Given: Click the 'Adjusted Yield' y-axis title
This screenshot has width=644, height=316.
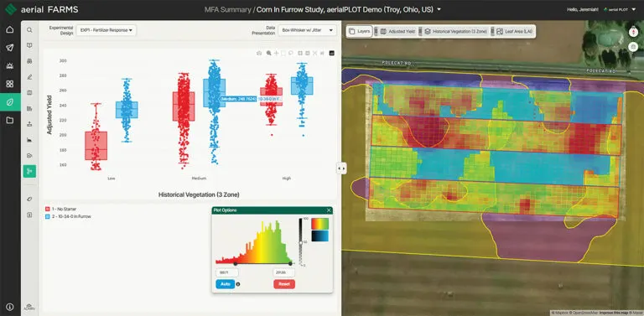Looking at the screenshot, I should tap(49, 115).
